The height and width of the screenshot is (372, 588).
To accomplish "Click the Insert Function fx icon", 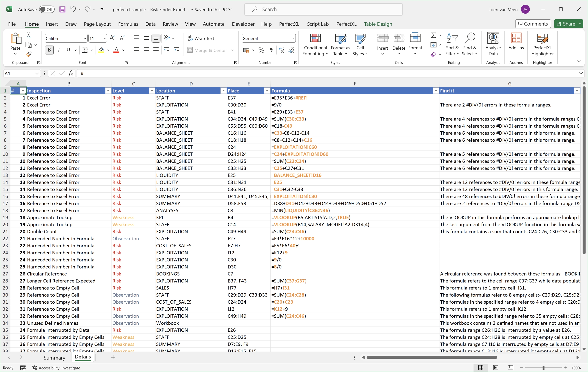I will (71, 73).
